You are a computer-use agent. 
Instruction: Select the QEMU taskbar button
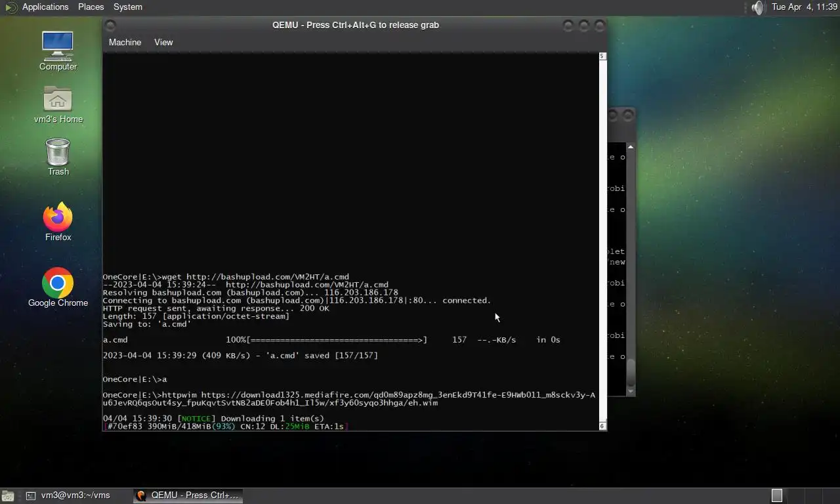pos(188,495)
